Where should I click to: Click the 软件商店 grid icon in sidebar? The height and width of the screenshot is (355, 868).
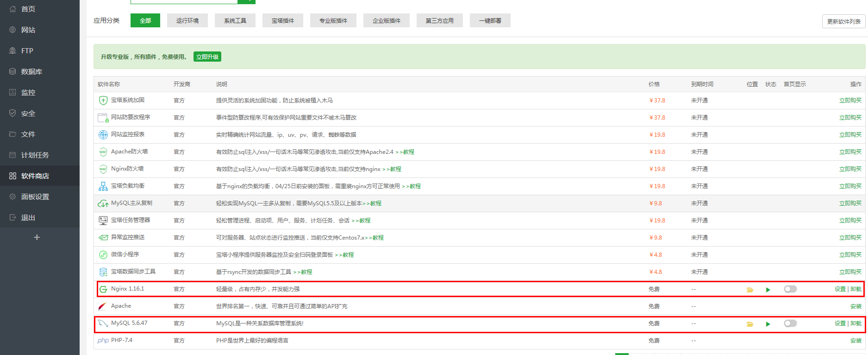point(12,176)
